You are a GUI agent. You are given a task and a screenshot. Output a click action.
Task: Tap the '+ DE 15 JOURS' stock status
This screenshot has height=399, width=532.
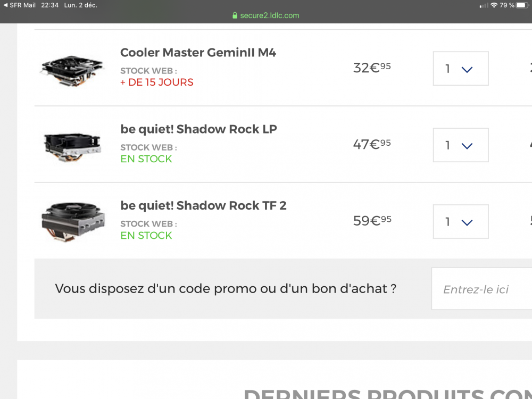point(157,82)
